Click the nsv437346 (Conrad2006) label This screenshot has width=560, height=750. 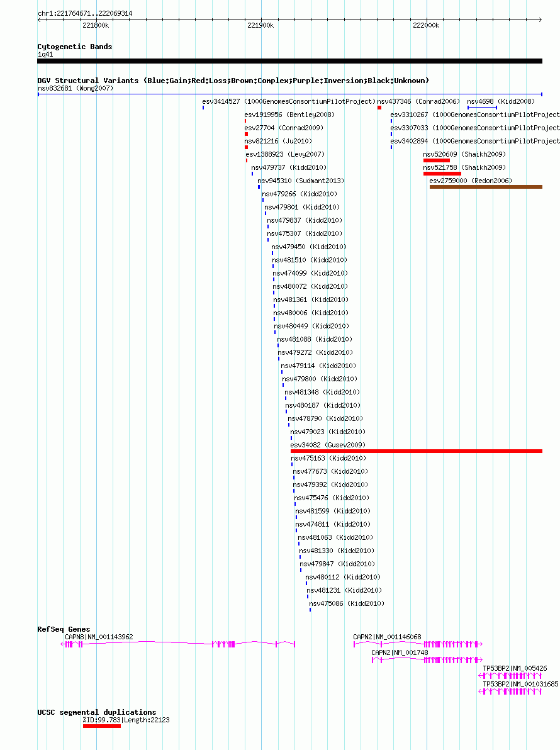click(418, 101)
